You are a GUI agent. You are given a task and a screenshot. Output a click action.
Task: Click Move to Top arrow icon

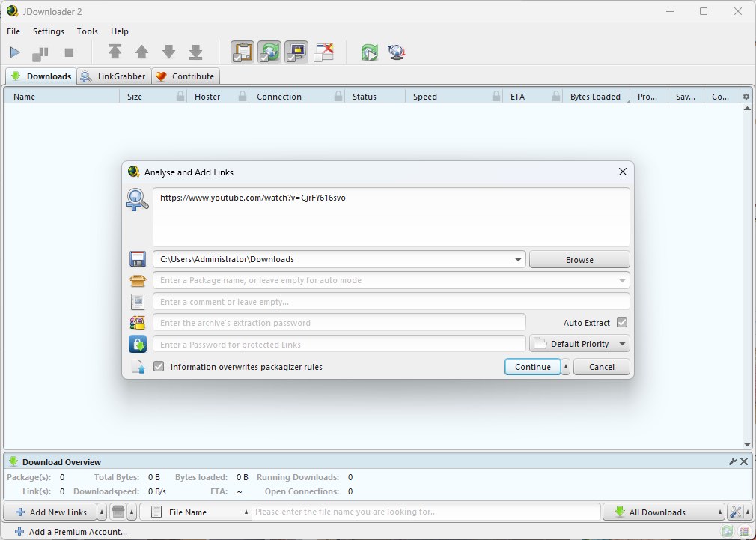[x=115, y=52]
